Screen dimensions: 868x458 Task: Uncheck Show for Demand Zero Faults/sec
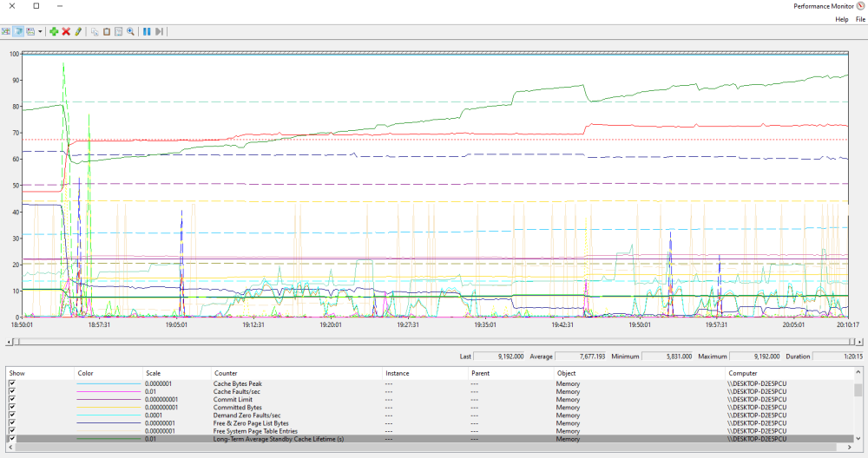pyautogui.click(x=12, y=415)
